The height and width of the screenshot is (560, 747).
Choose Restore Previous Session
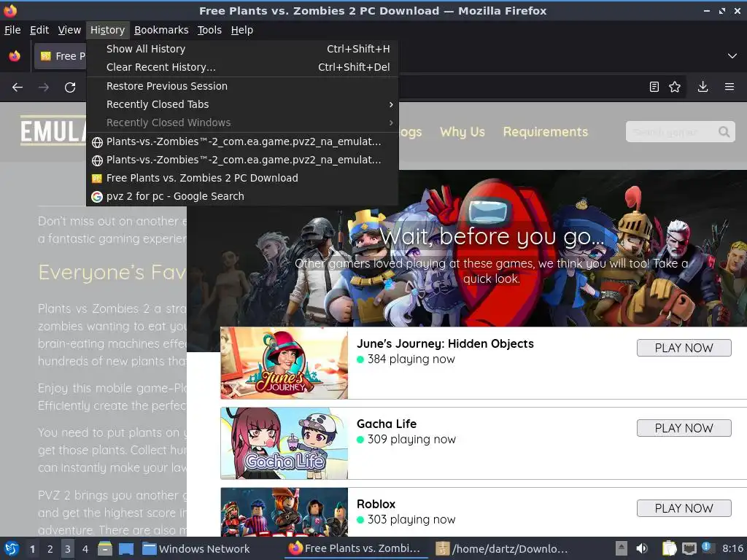coord(242,86)
